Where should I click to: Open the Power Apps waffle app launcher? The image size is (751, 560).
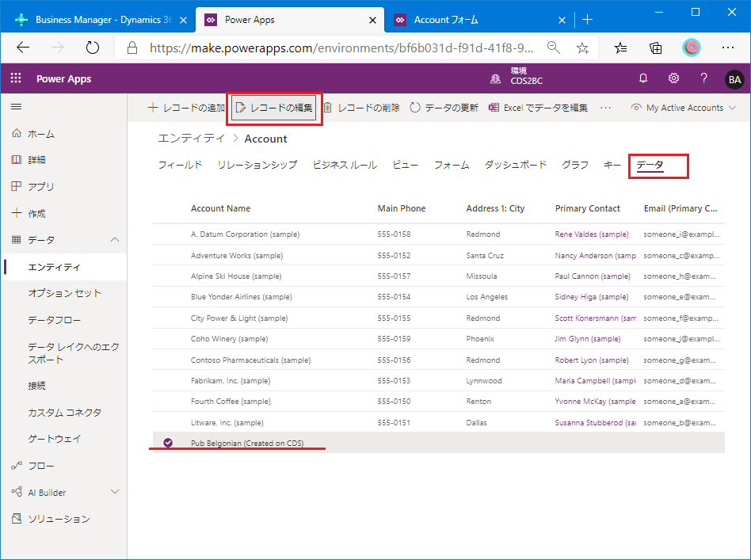coord(16,78)
